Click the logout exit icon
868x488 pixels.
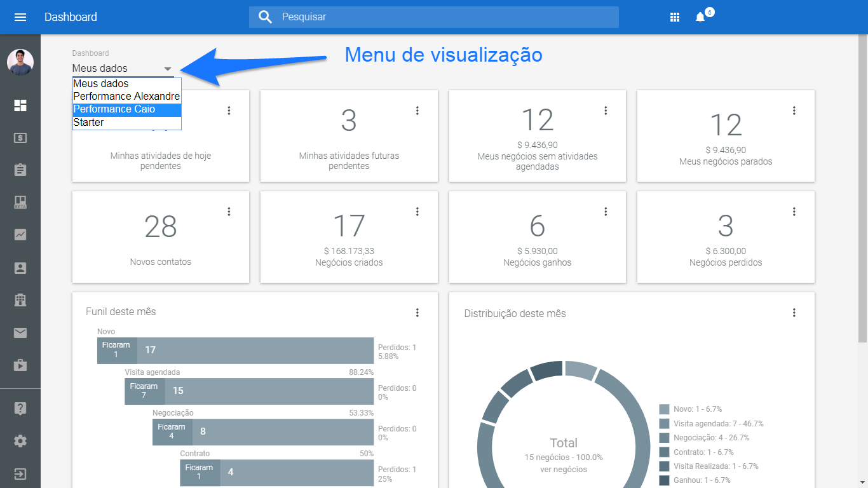[x=20, y=473]
